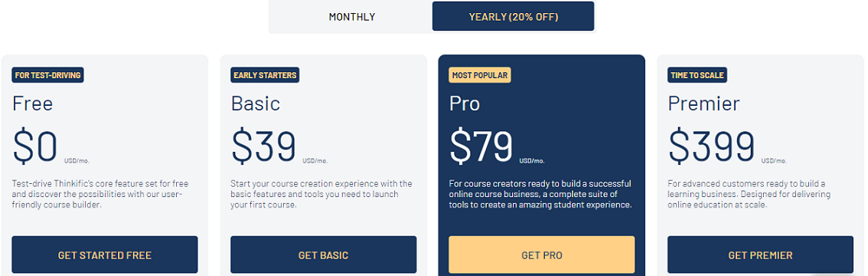Click the $0 price on Free plan
868x276 pixels.
pos(35,147)
